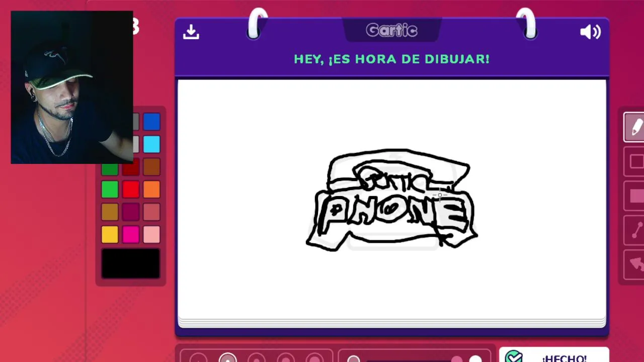Select the filled rectangle tool
Screen dimensions: 644x362
tap(635, 196)
